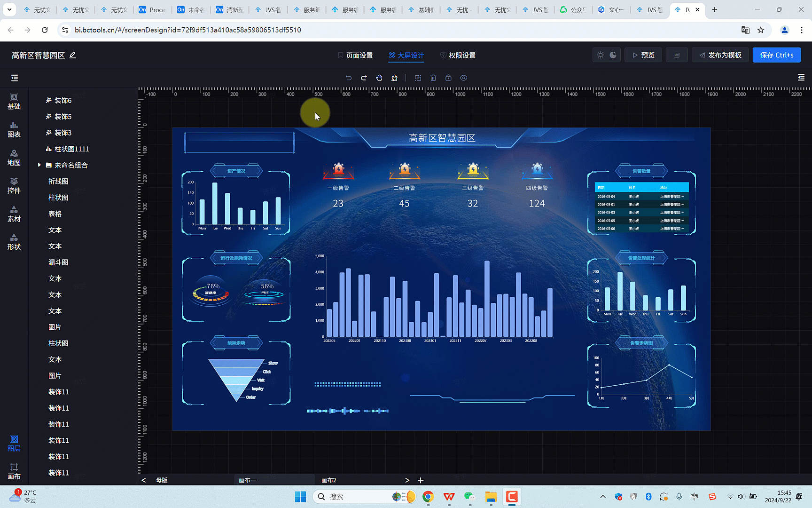Switch to 页面设置 tab
The width and height of the screenshot is (812, 508).
click(355, 56)
